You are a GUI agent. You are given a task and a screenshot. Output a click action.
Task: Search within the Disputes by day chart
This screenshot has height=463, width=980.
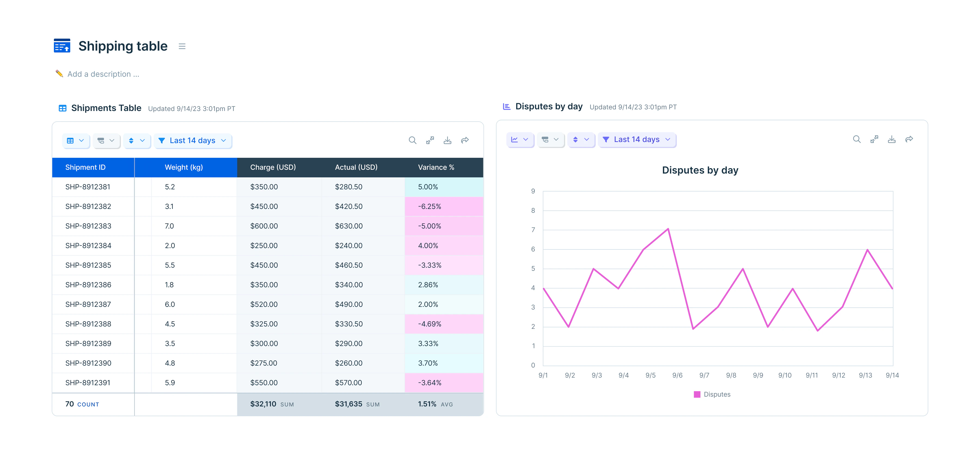(x=857, y=139)
